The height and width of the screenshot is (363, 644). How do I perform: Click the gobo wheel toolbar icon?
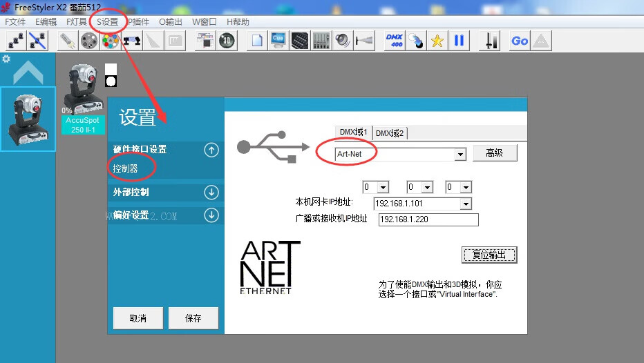(88, 41)
